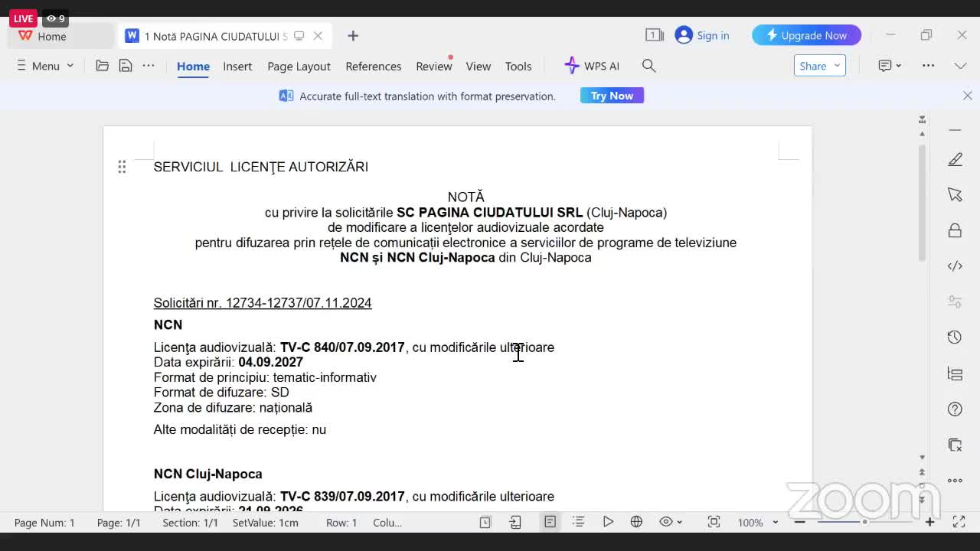Enter full screen with expand icon
Viewport: 980px width, 551px height.
click(x=959, y=522)
